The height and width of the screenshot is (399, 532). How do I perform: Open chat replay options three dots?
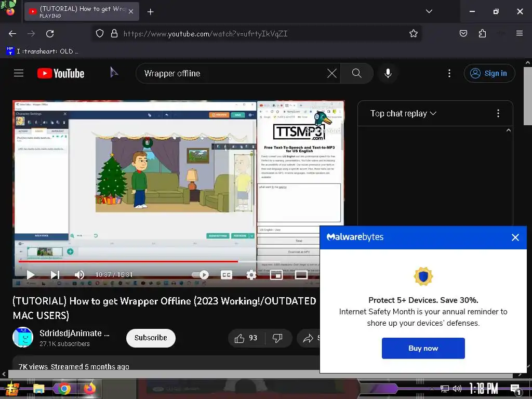click(x=498, y=113)
